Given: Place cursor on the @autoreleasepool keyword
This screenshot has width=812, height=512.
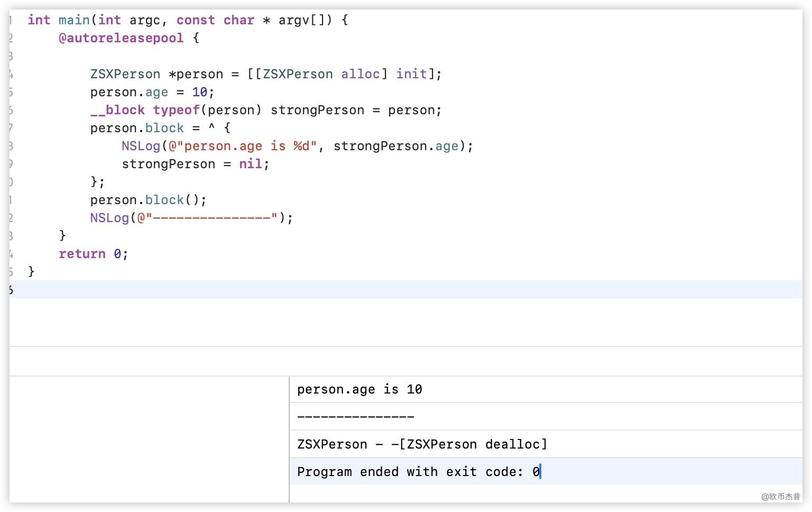Looking at the screenshot, I should (121, 38).
